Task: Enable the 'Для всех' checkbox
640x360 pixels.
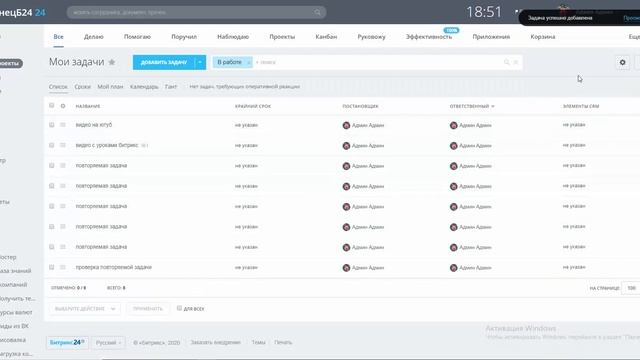Action: pyautogui.click(x=179, y=308)
